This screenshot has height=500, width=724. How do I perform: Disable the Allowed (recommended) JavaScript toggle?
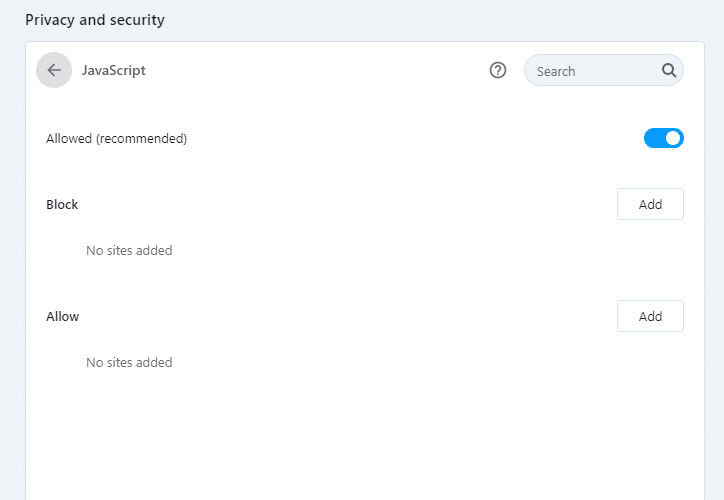tap(663, 138)
